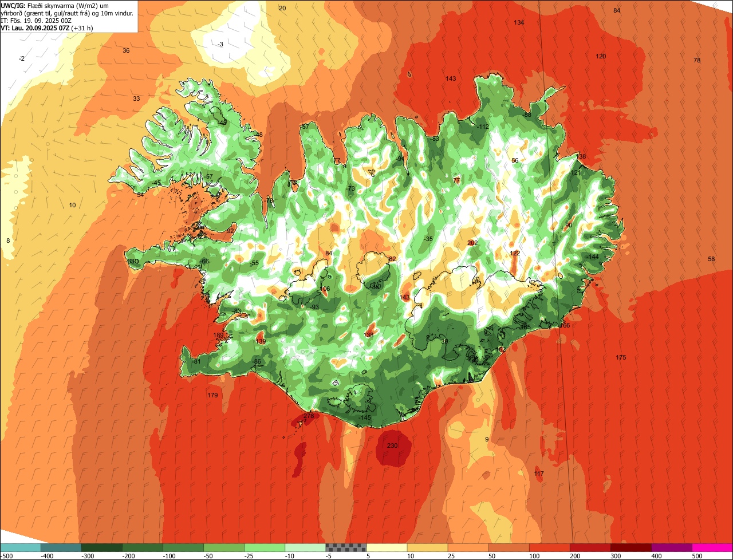Click the 202 value in the eastern highlands

coord(472,243)
